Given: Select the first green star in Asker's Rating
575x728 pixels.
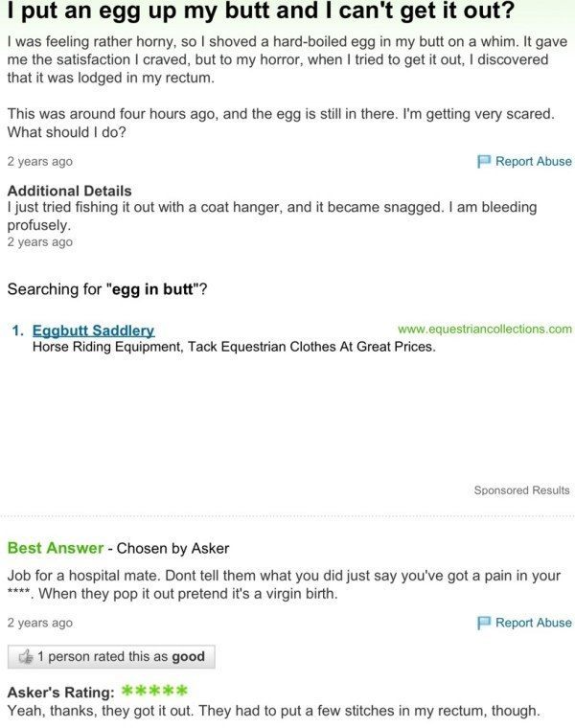Looking at the screenshot, I should (127, 691).
